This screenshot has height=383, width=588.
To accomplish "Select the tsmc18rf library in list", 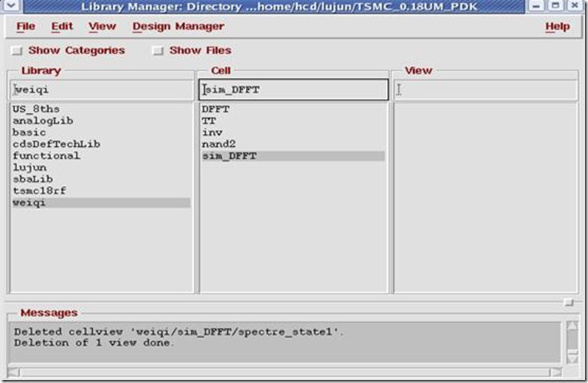I will (40, 191).
